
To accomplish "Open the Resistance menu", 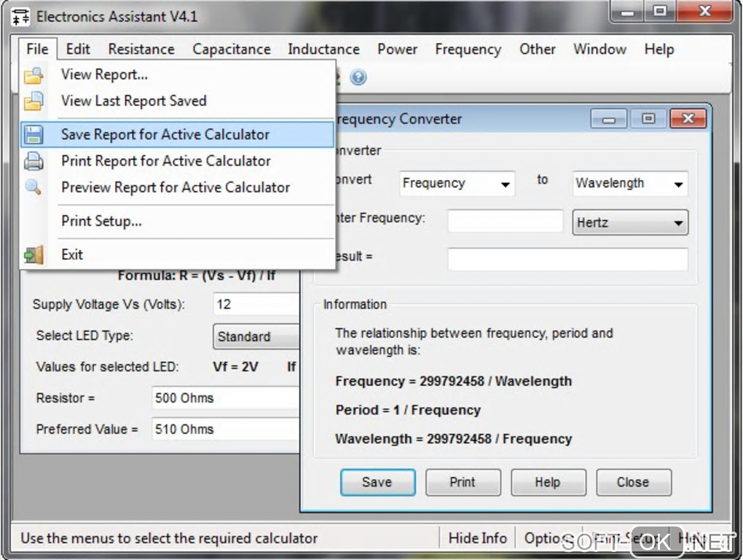I will click(x=141, y=49).
